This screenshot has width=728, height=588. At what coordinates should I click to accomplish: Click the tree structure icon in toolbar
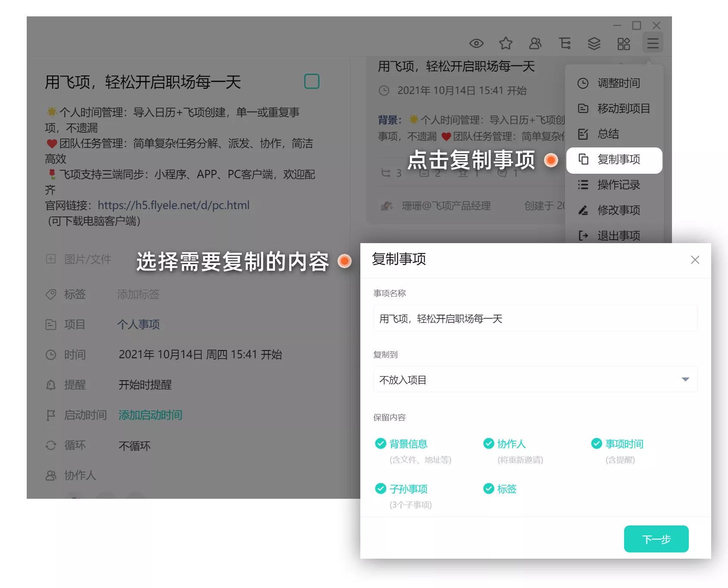click(x=565, y=44)
